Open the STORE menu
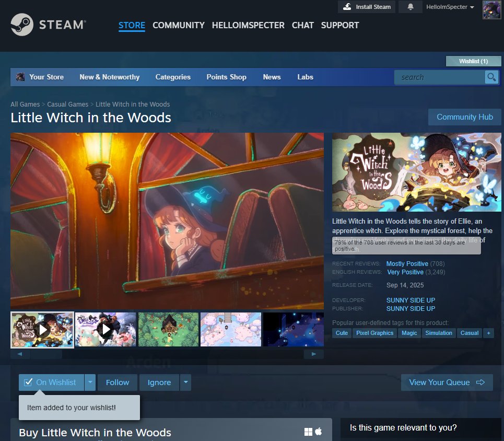This screenshot has width=504, height=441. 132,25
